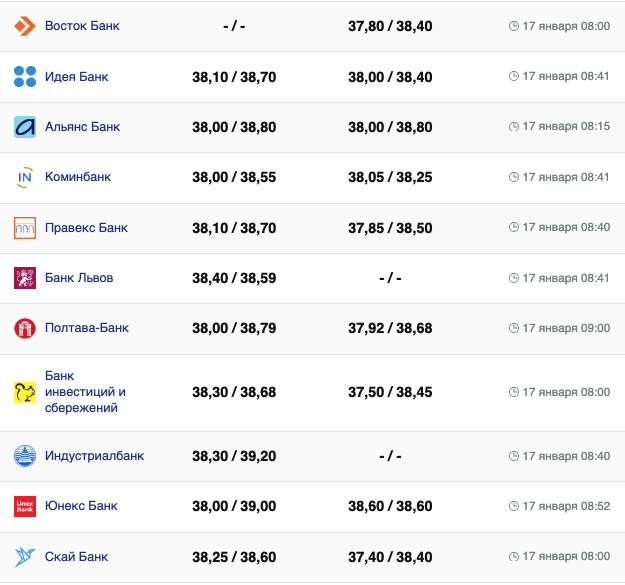Viewport: 625px width, 585px height.
Task: Click the Коминбанк IN logo icon
Action: pos(25,177)
